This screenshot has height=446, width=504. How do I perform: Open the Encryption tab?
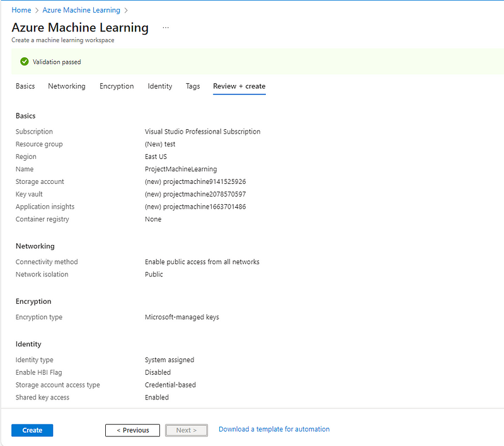tap(117, 86)
